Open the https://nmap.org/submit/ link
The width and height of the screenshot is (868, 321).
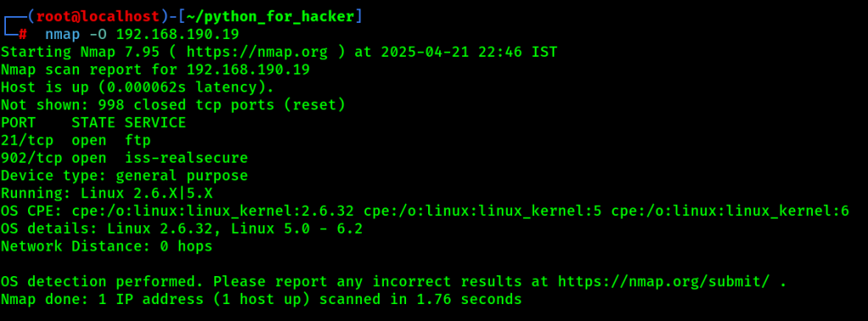click(664, 282)
